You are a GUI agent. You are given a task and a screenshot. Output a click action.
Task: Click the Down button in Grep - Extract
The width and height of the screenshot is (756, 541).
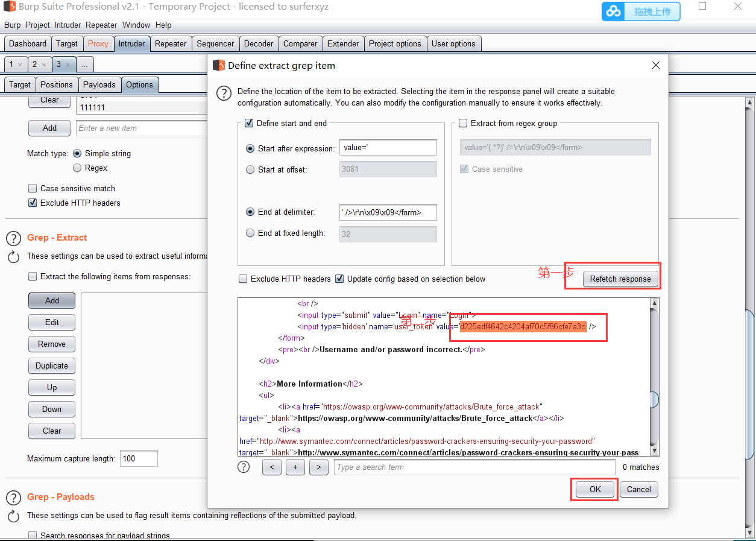click(52, 410)
